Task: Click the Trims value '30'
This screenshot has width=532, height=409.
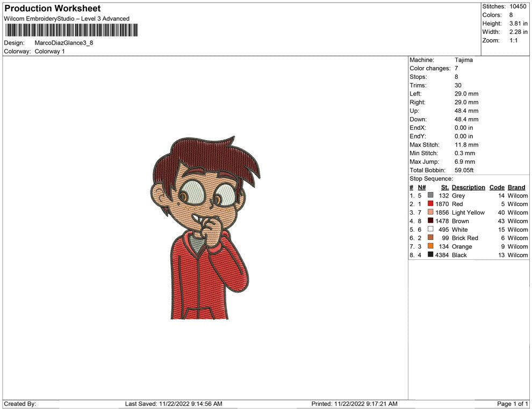Action: coord(458,85)
